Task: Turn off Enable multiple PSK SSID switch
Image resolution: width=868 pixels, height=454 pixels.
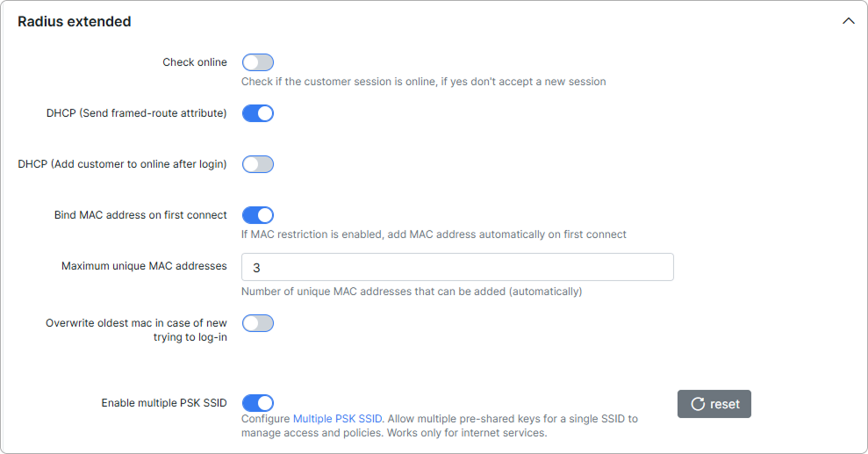Action: coord(258,403)
